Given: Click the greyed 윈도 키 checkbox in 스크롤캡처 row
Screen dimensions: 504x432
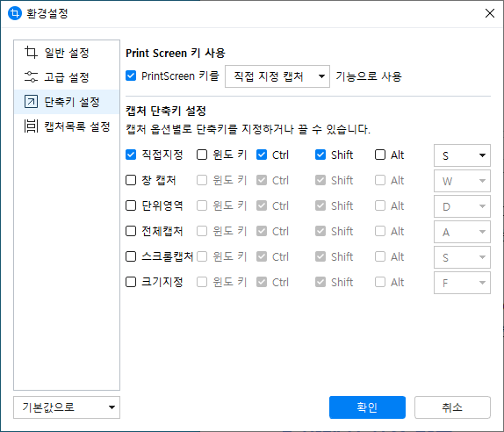Looking at the screenshot, I should point(202,256).
